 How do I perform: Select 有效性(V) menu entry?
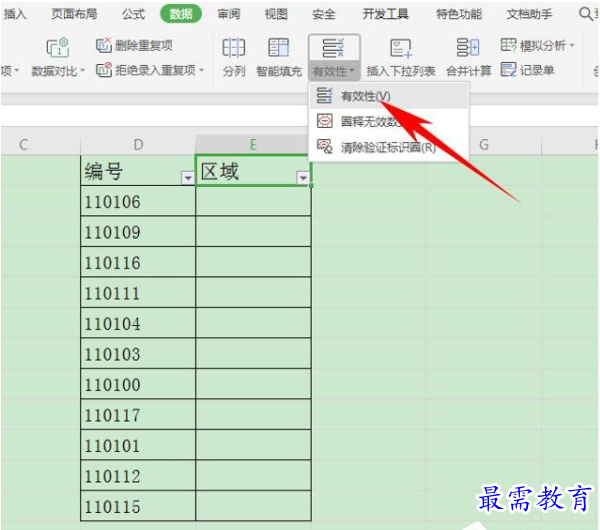pyautogui.click(x=389, y=96)
